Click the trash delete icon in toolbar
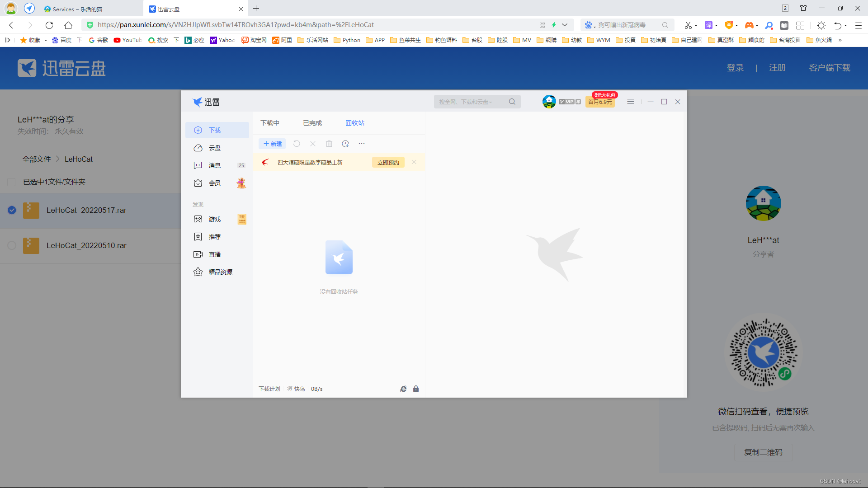Image resolution: width=868 pixels, height=488 pixels. [329, 144]
